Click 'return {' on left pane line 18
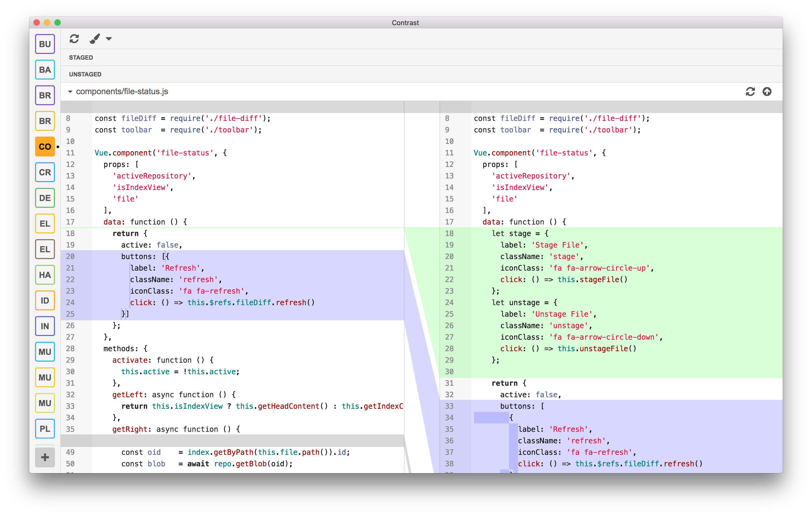Screen dimensions: 812x515 (130, 233)
